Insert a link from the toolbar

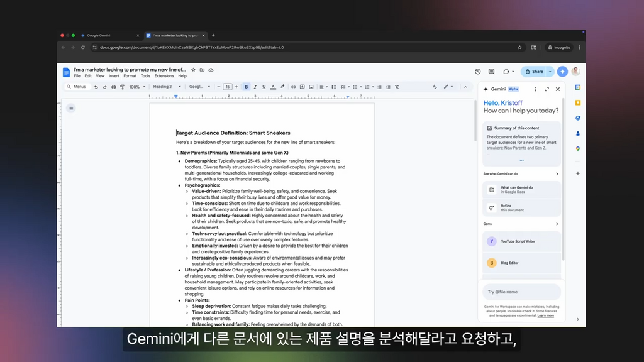[293, 87]
